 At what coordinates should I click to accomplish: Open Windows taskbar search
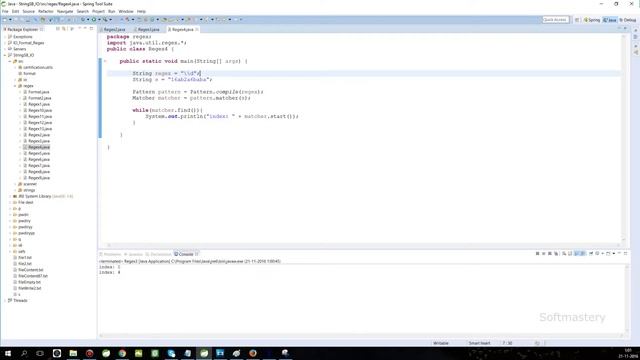[24, 353]
